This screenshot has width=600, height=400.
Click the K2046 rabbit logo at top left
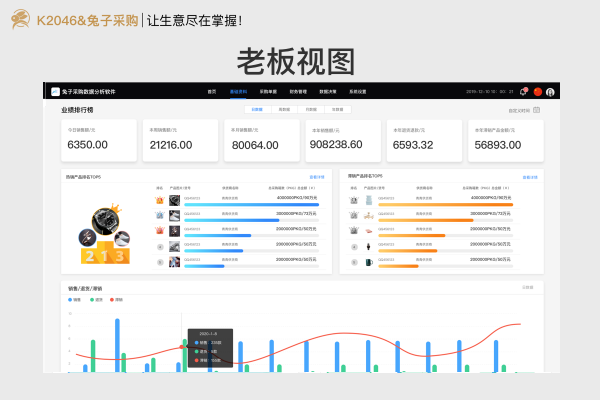19,20
